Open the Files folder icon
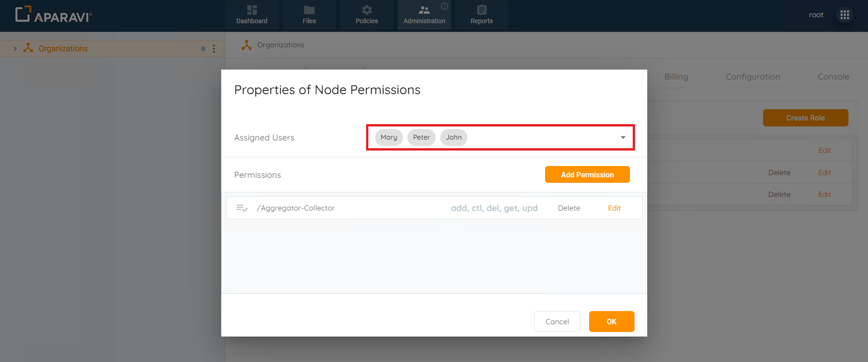The image size is (868, 362). [x=309, y=10]
